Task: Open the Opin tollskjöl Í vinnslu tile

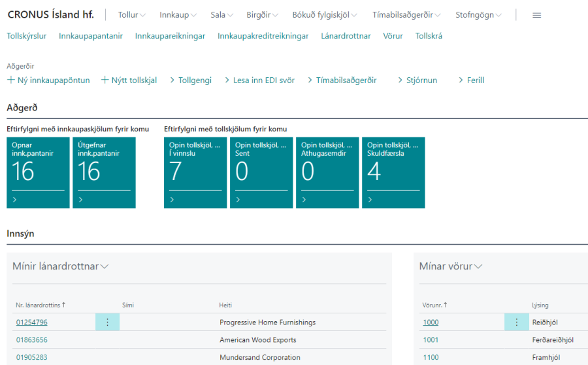Action: point(195,172)
